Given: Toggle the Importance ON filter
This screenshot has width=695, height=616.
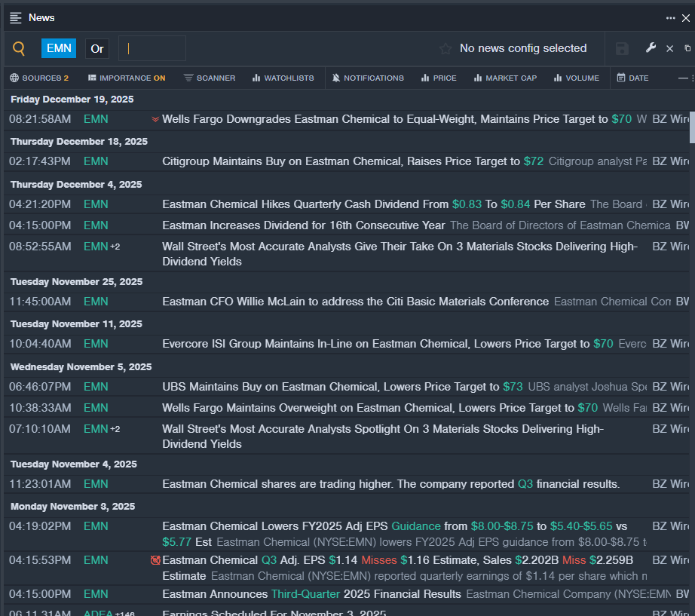Looking at the screenshot, I should point(127,78).
